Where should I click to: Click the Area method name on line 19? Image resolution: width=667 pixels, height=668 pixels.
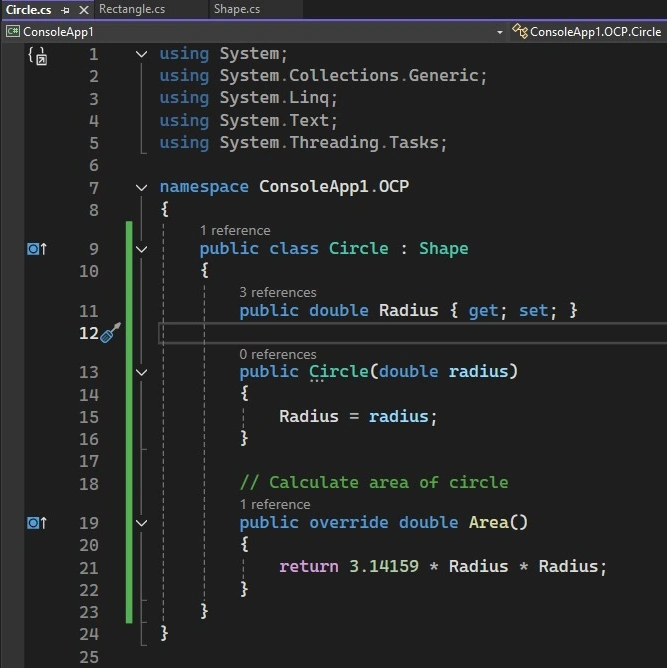(x=489, y=522)
